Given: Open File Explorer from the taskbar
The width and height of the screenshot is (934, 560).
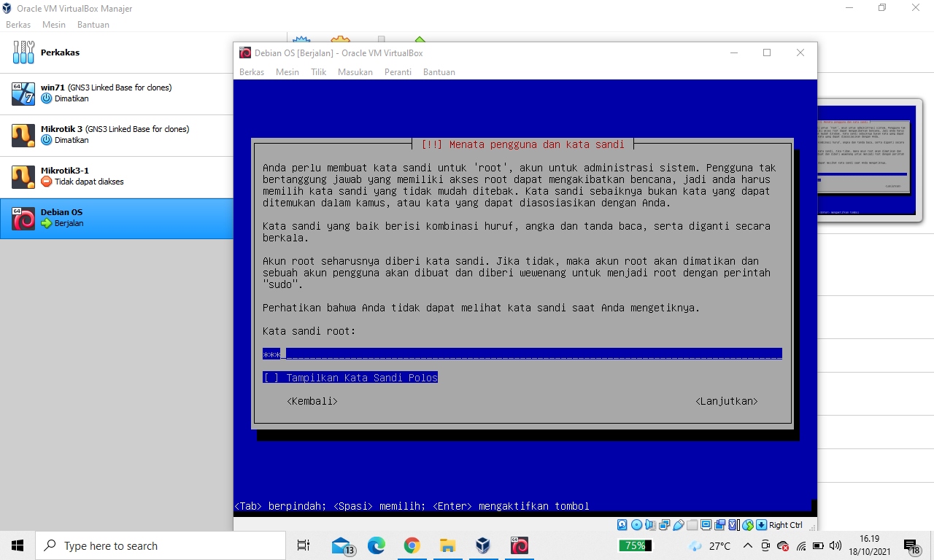Looking at the screenshot, I should (447, 545).
